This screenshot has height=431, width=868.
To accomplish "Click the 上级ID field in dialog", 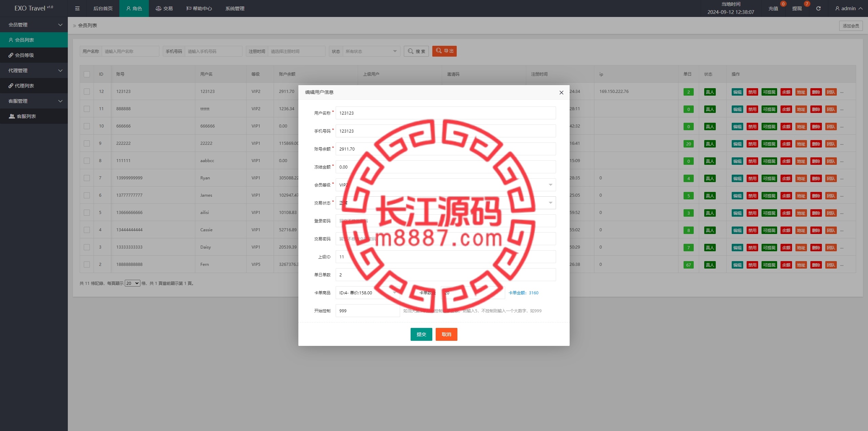I will point(446,257).
